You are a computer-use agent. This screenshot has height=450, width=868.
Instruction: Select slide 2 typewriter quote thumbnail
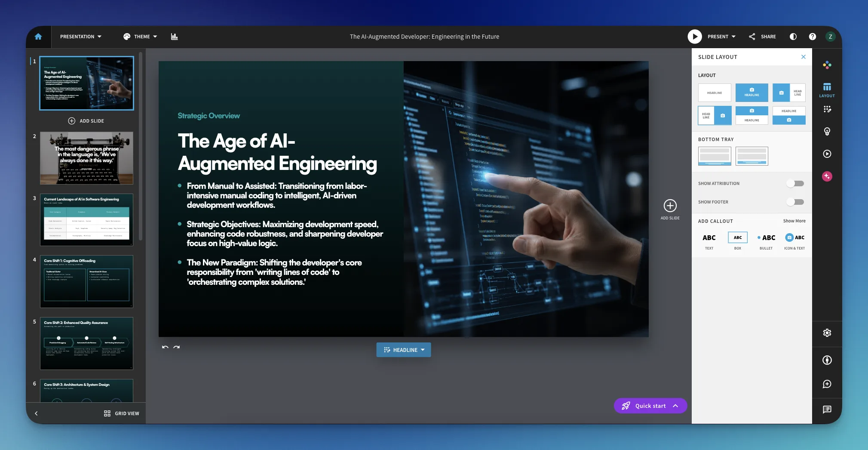coord(86,158)
